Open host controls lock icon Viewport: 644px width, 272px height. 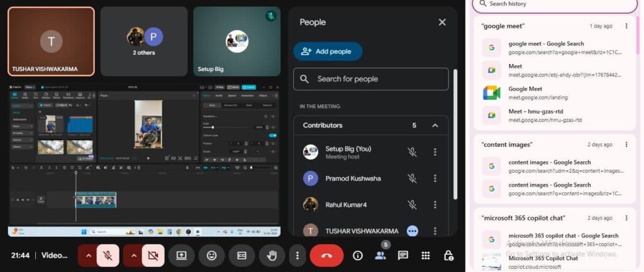click(448, 256)
